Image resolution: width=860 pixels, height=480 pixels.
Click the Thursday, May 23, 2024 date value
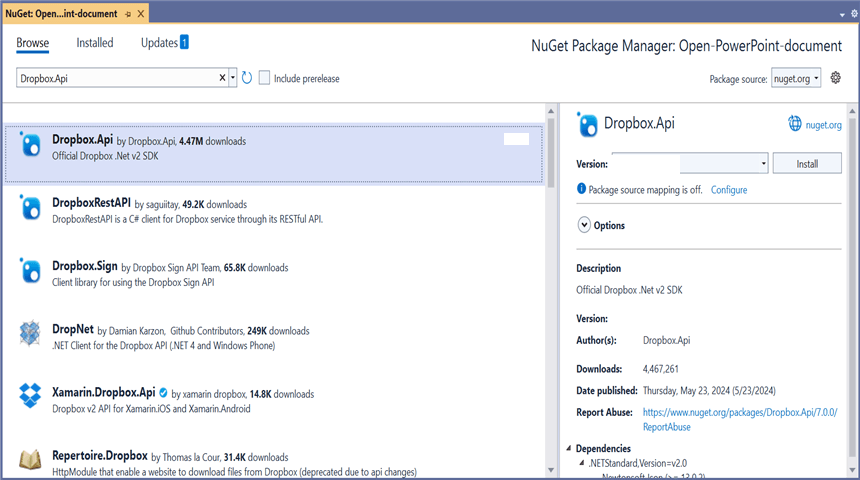tap(709, 391)
